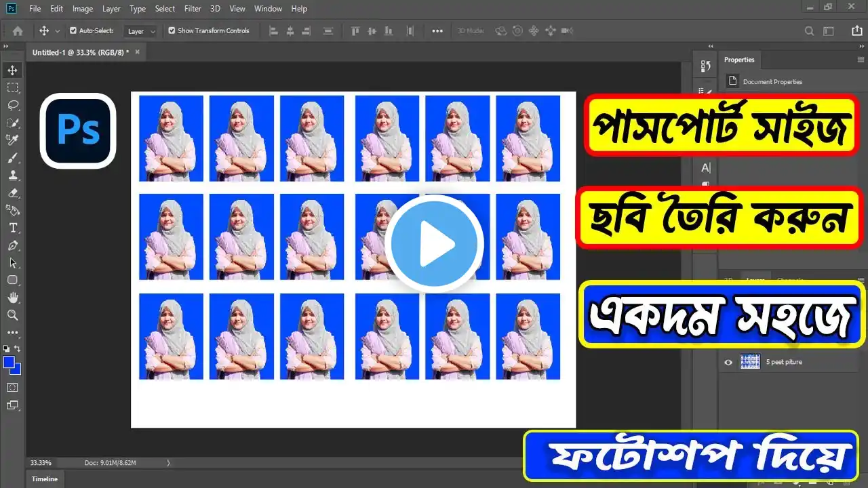Select the Move tool
Screen dimensions: 868x488
click(x=12, y=69)
